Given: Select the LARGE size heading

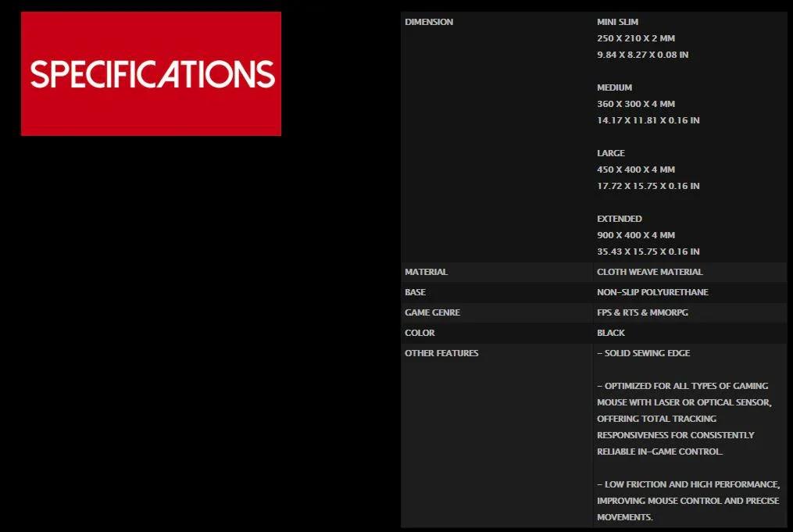Looking at the screenshot, I should click(x=611, y=153).
